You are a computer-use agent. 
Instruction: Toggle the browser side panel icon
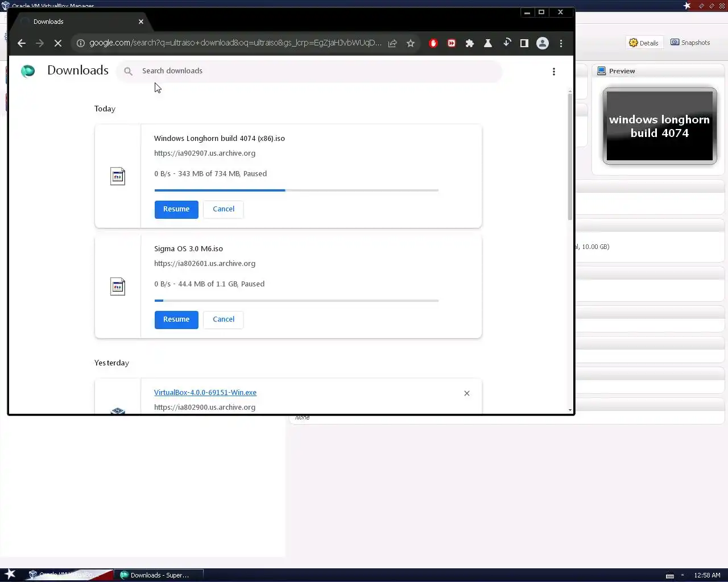click(x=524, y=43)
